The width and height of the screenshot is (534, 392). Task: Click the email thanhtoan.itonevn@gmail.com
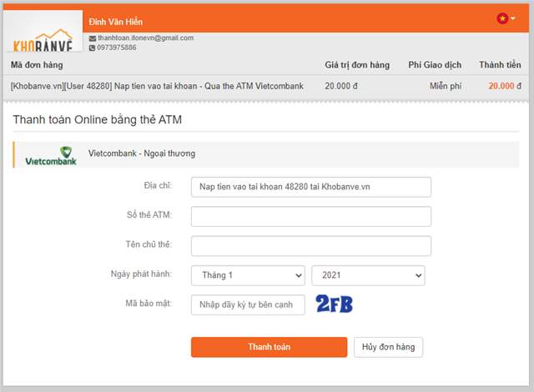tap(146, 38)
